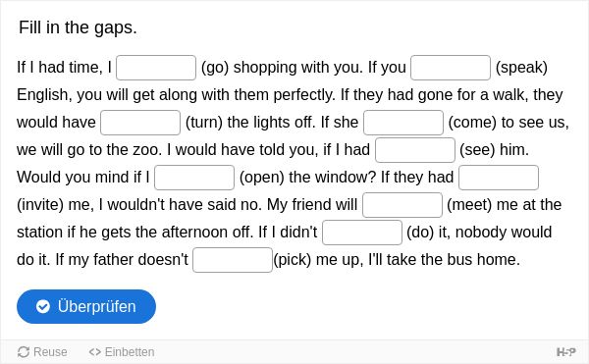This screenshot has height=364, width=589.
Task: Click the 'Fill in the gaps.' heading
Action: tap(78, 27)
